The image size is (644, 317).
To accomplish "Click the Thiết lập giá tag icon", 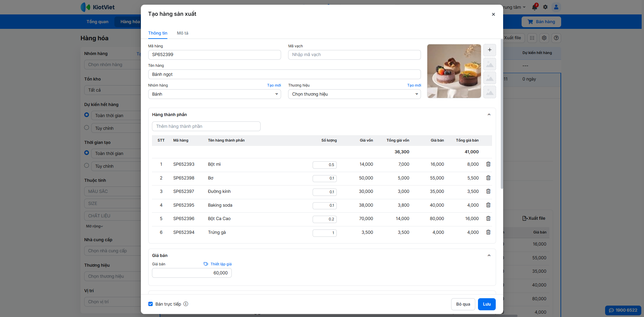I will coord(206,264).
